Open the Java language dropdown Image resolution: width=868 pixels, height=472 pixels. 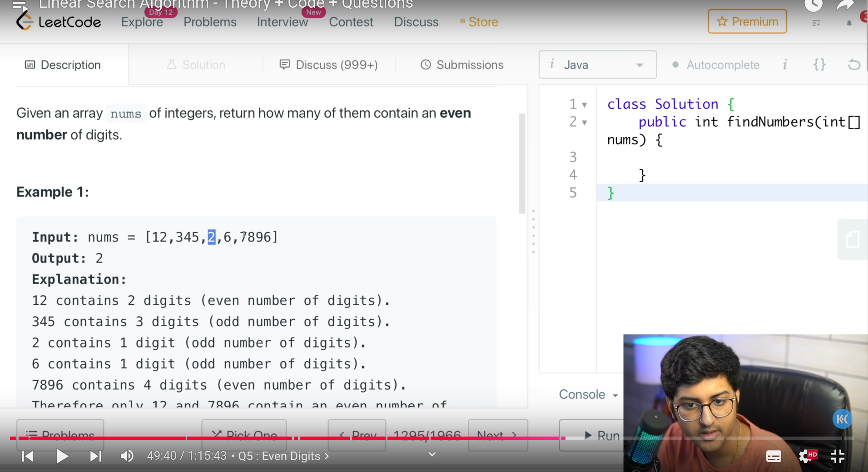tap(597, 65)
